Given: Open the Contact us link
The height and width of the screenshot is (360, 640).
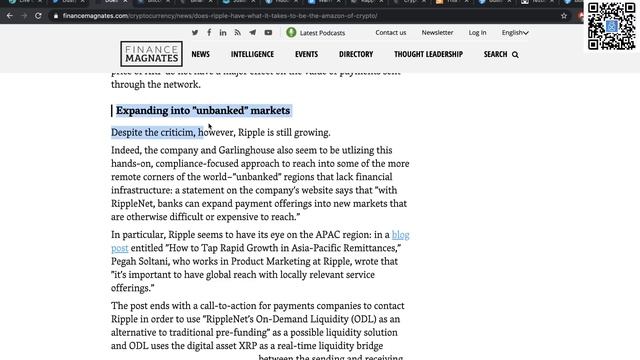Looking at the screenshot, I should 391,33.
